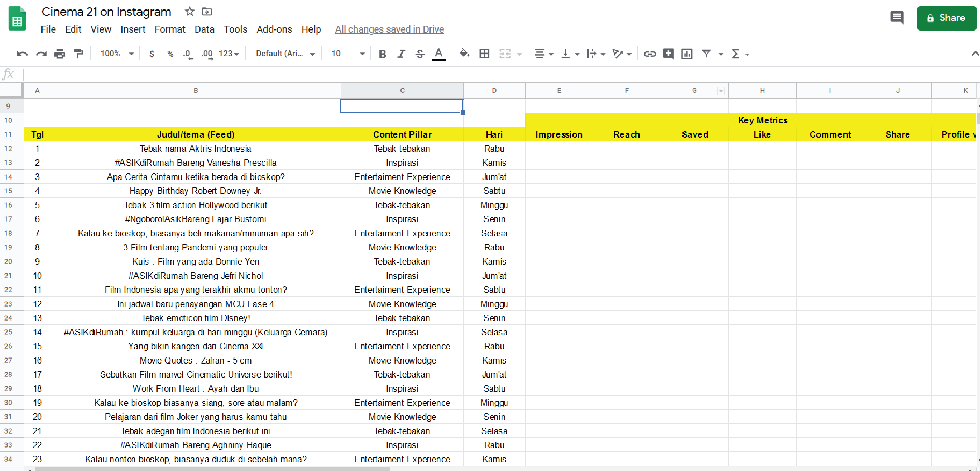The width and height of the screenshot is (980, 471).
Task: Click the select-all corner box
Action: 12,91
